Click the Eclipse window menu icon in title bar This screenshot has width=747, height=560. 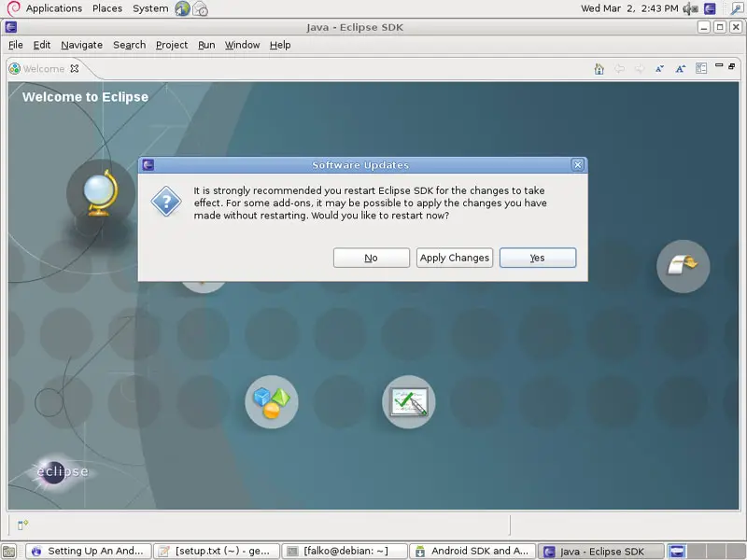(x=11, y=27)
